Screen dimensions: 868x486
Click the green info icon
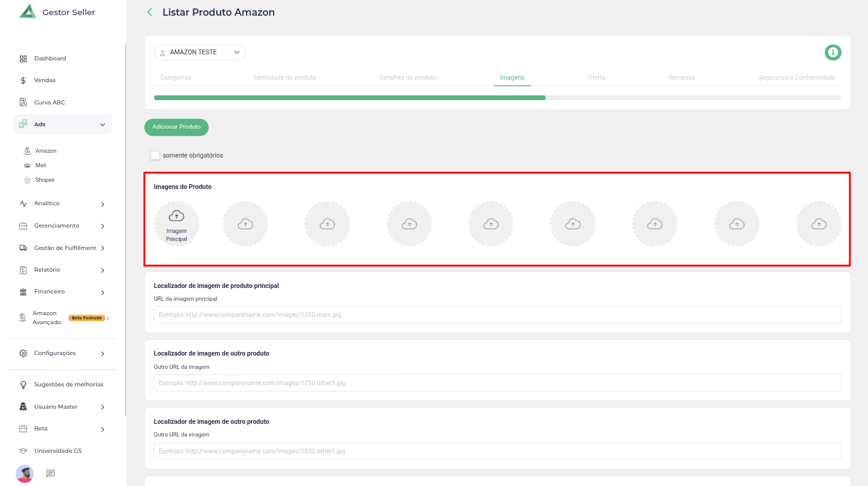tap(833, 53)
